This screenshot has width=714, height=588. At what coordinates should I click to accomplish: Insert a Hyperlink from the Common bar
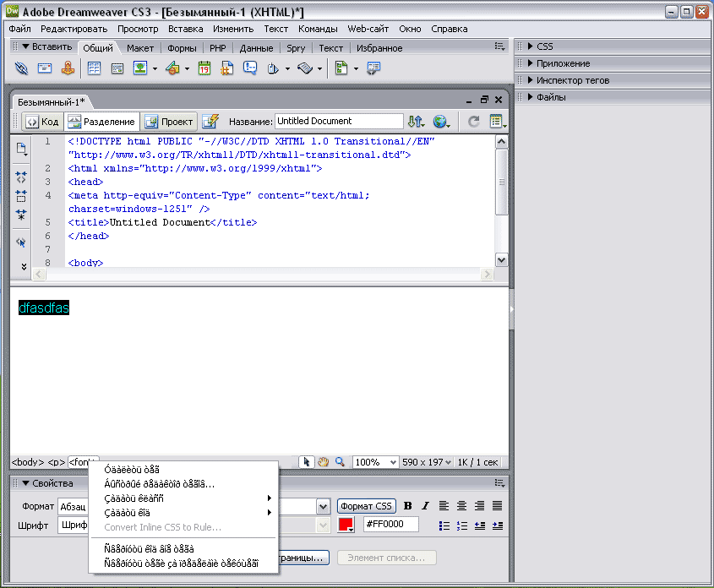point(21,68)
